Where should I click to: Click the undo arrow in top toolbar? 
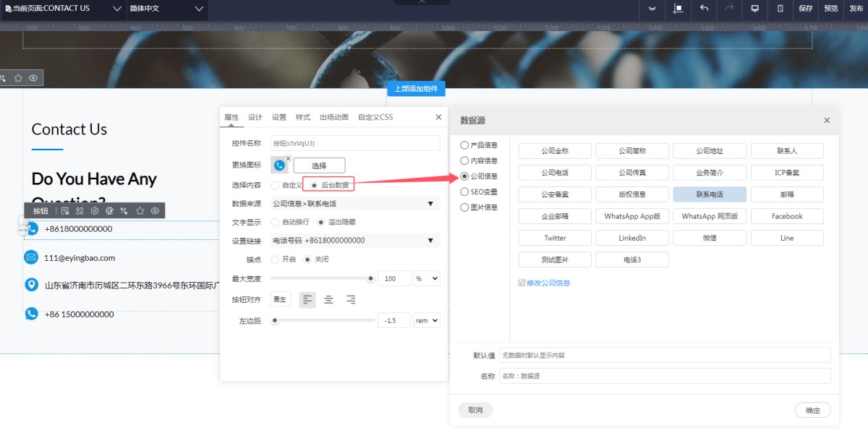tap(704, 9)
